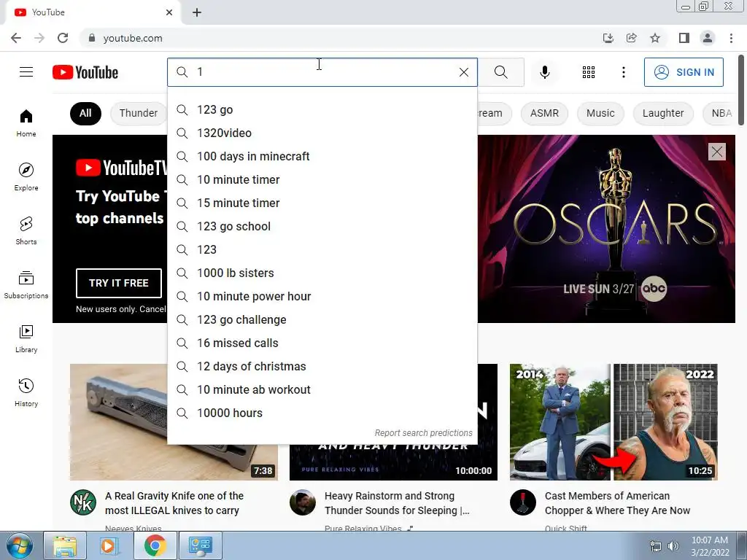The width and height of the screenshot is (747, 560).
Task: Click the YouTube logo
Action: click(85, 72)
